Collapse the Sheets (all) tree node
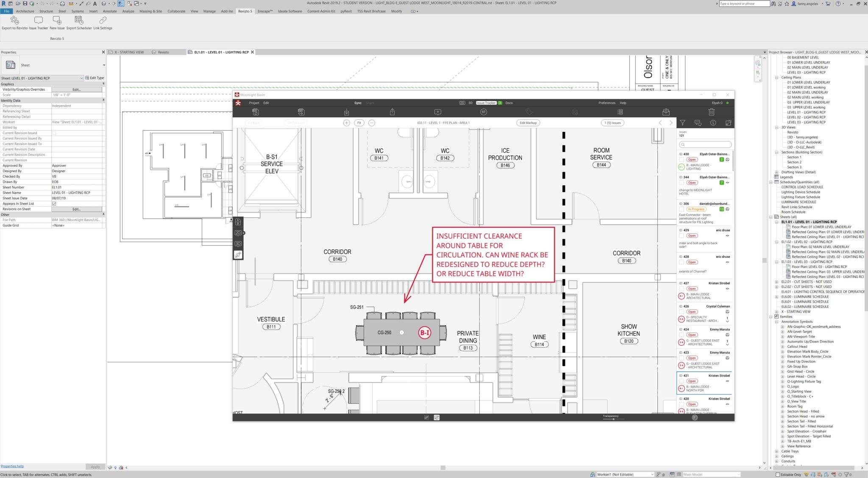The width and height of the screenshot is (868, 478). (771, 217)
